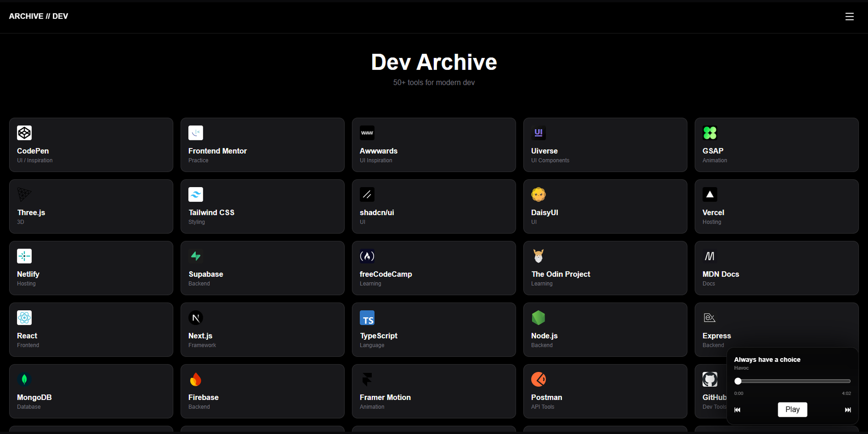
Task: Click the MDN Docs M icon
Action: pyautogui.click(x=710, y=256)
